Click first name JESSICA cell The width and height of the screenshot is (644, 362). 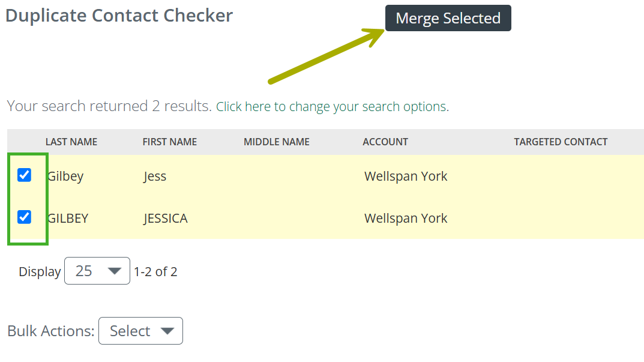[166, 218]
